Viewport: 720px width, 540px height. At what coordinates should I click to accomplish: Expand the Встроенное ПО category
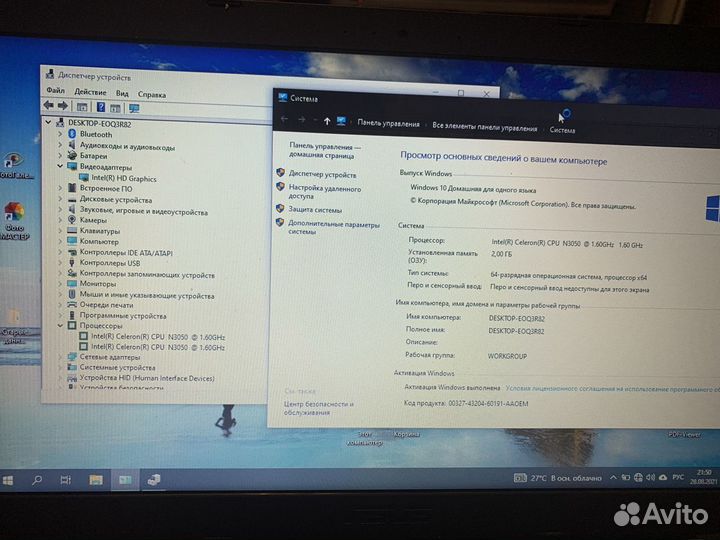click(60, 187)
